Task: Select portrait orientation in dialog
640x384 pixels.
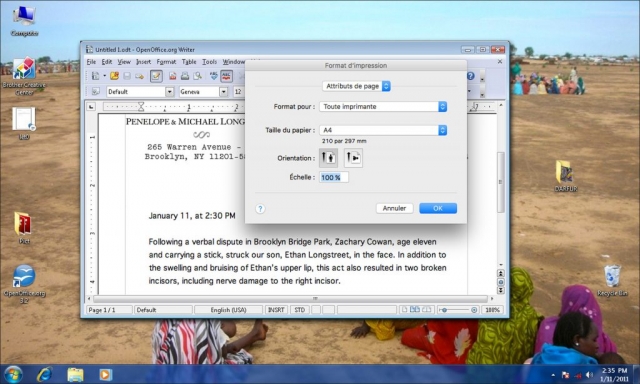Action: coord(328,158)
